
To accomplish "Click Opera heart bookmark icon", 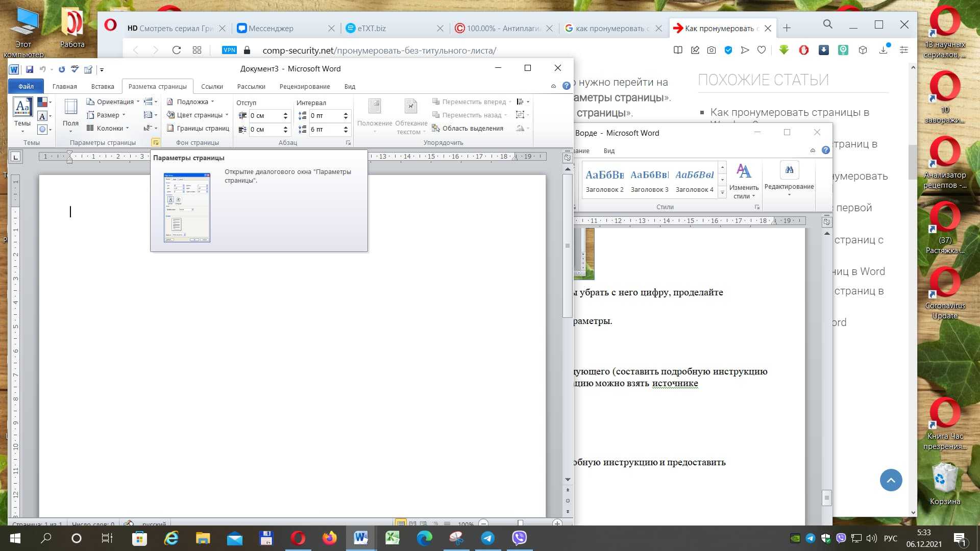I will tap(762, 50).
